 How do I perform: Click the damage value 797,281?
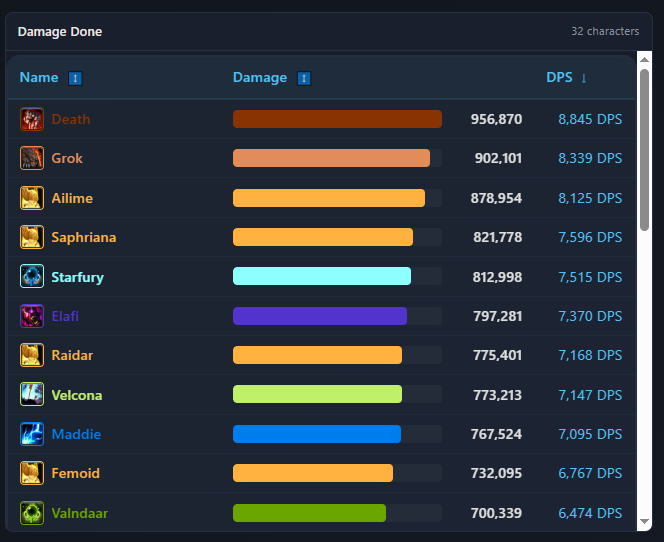pyautogui.click(x=498, y=316)
